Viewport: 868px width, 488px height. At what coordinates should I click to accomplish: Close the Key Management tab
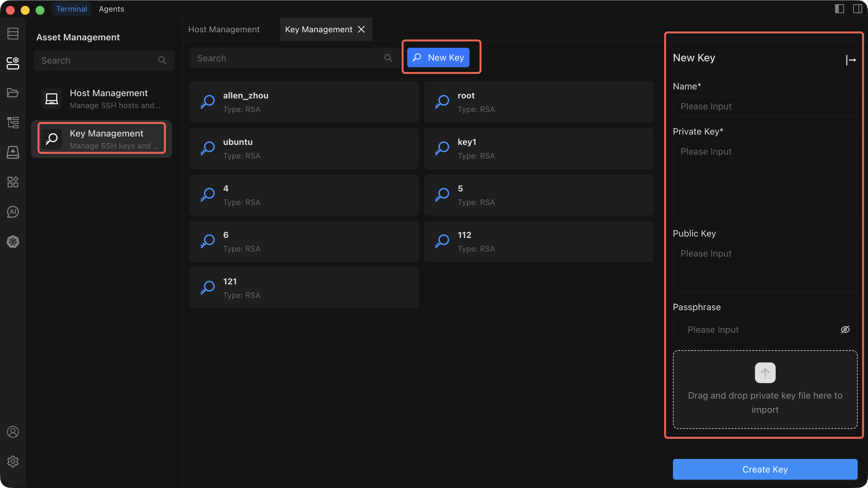tap(361, 29)
